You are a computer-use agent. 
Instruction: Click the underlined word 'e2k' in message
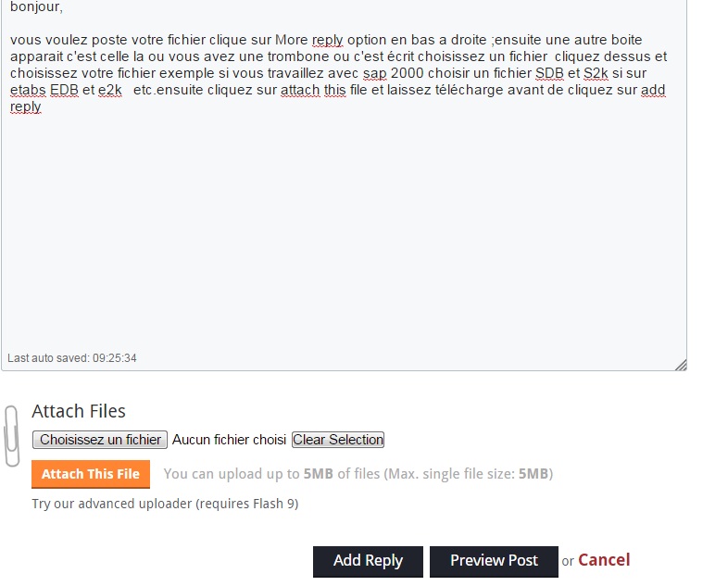coord(110,90)
